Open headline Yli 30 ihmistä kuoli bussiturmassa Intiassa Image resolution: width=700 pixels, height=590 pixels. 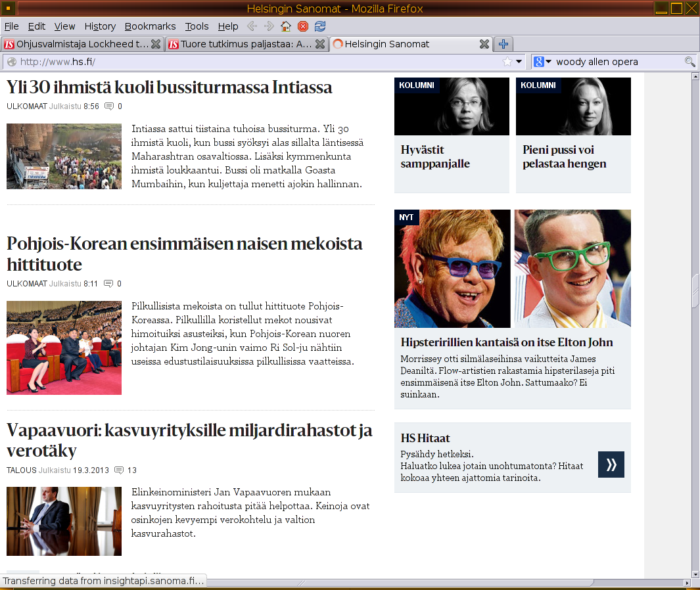(x=169, y=87)
